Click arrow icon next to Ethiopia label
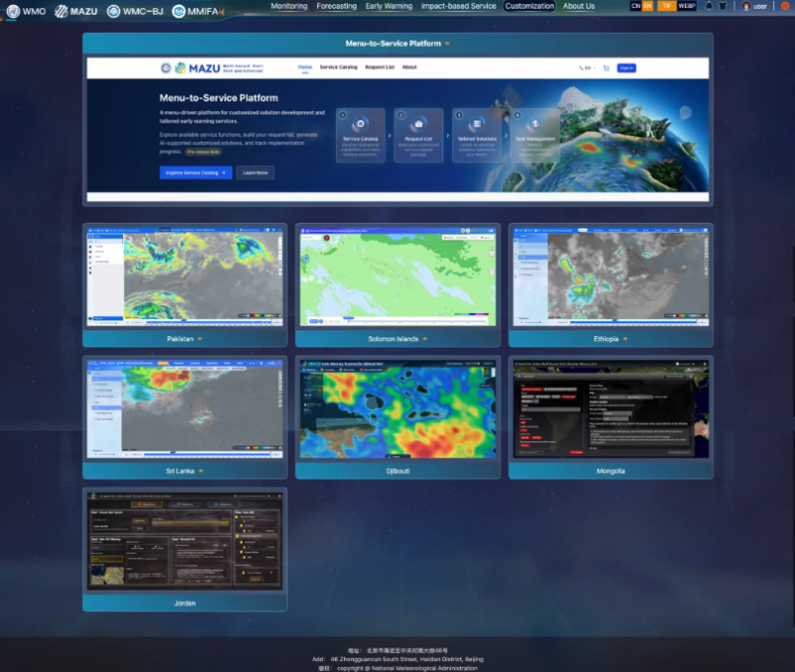 click(625, 339)
